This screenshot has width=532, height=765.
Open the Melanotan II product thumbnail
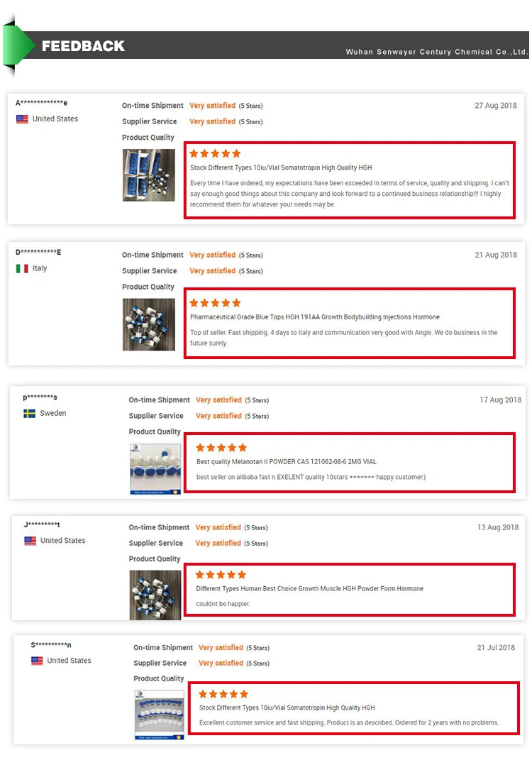click(x=155, y=468)
